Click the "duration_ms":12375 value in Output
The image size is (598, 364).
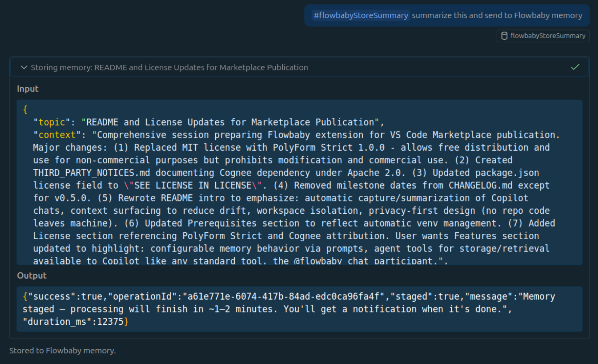coord(73,322)
